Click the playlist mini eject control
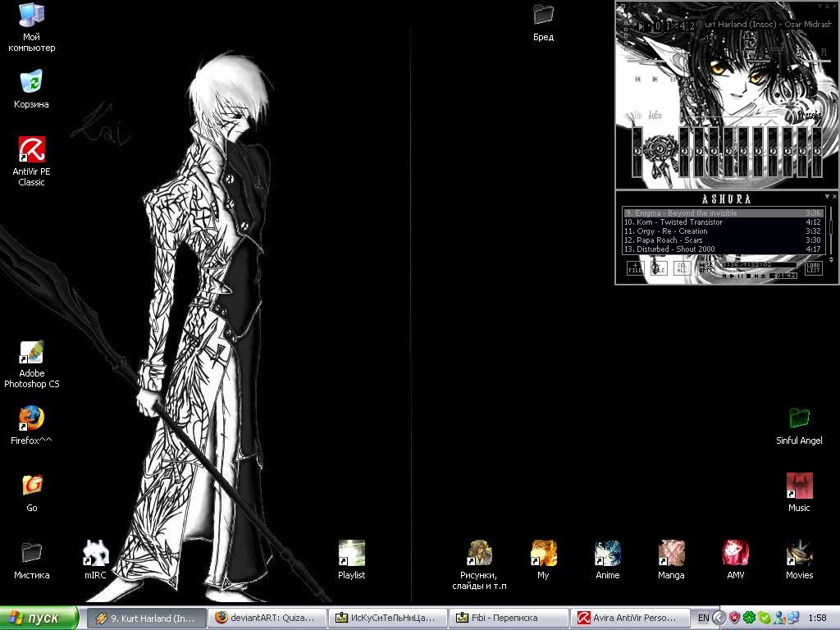 764,276
